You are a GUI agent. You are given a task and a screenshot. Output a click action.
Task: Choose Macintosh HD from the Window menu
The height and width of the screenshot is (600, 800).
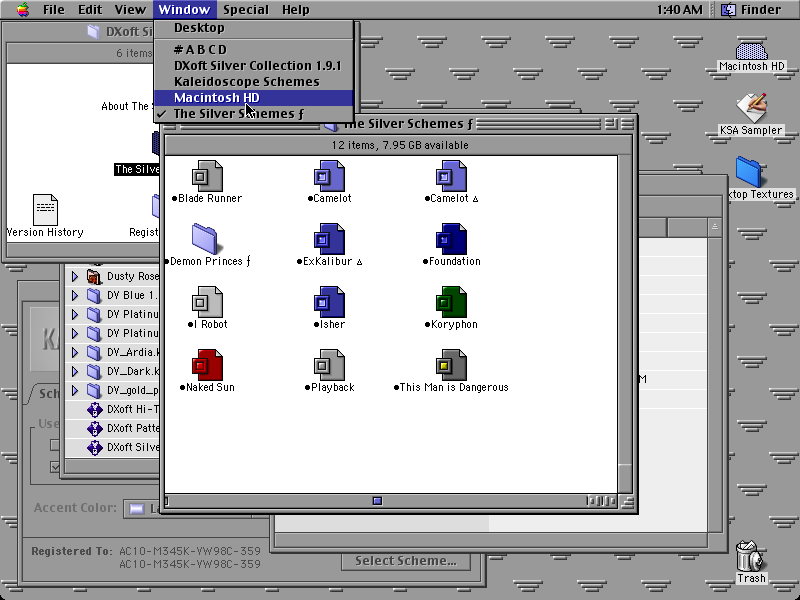click(x=254, y=97)
